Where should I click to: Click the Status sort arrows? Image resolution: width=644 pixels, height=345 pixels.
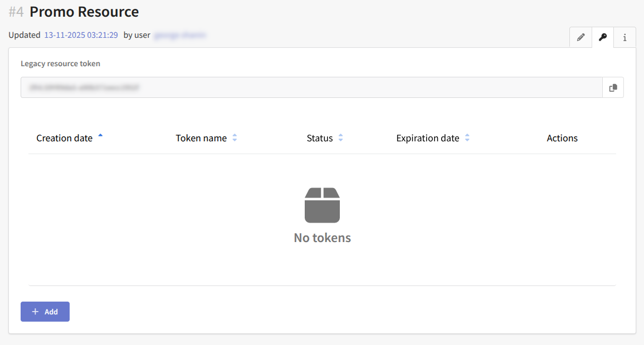pos(340,138)
